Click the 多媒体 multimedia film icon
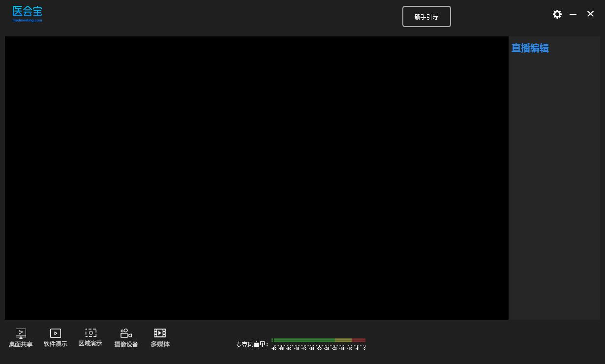The width and height of the screenshot is (605, 364). 160,333
